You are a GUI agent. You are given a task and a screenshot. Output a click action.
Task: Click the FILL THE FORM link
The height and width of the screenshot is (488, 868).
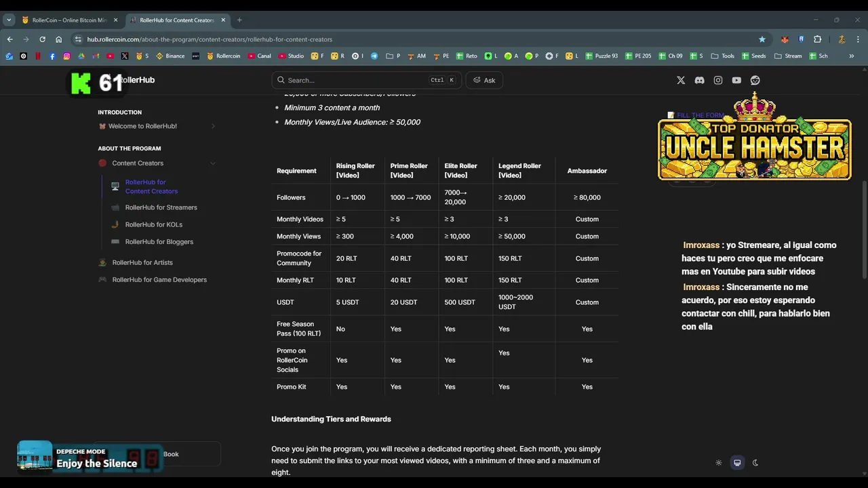(696, 115)
